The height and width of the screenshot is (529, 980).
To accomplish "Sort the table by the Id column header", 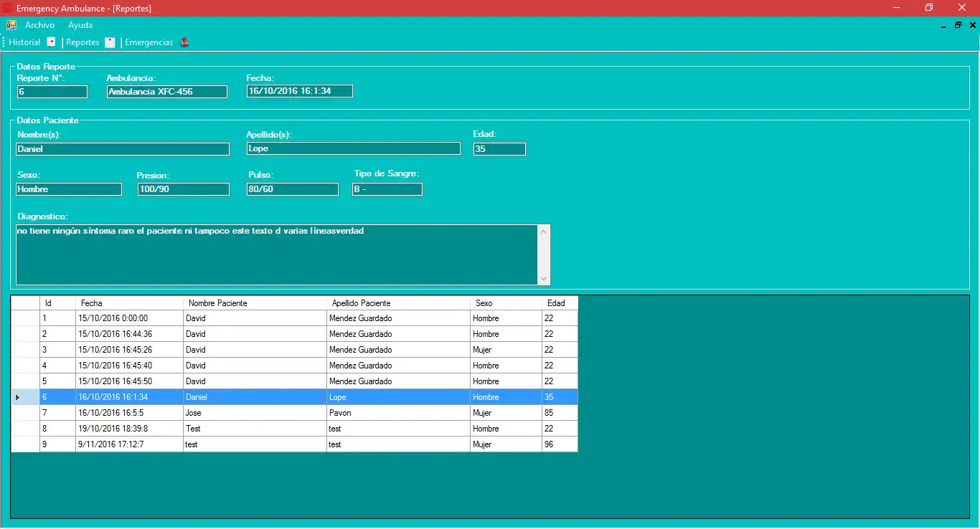I will [57, 303].
